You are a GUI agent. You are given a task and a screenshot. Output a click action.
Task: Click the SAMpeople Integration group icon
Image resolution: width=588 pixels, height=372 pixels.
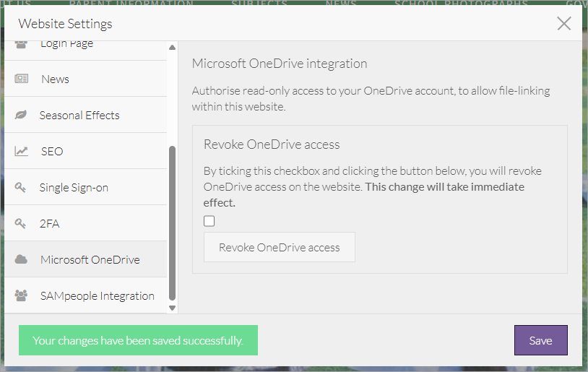coord(21,295)
